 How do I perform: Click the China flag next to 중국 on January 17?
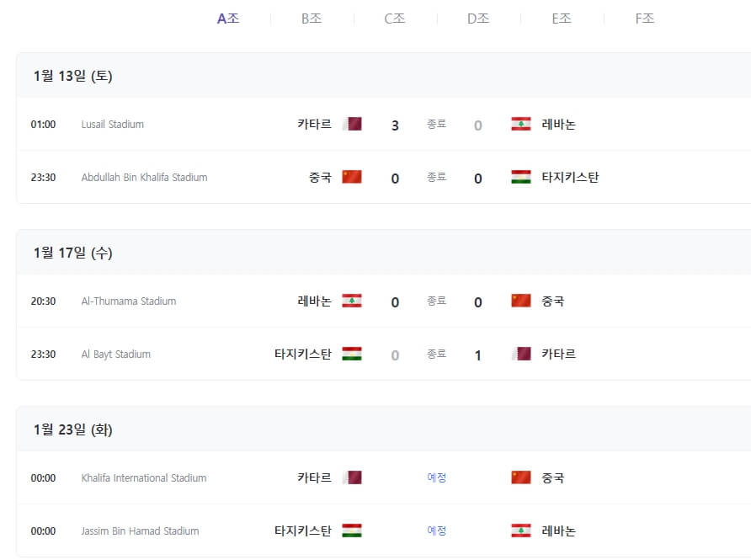(x=520, y=301)
